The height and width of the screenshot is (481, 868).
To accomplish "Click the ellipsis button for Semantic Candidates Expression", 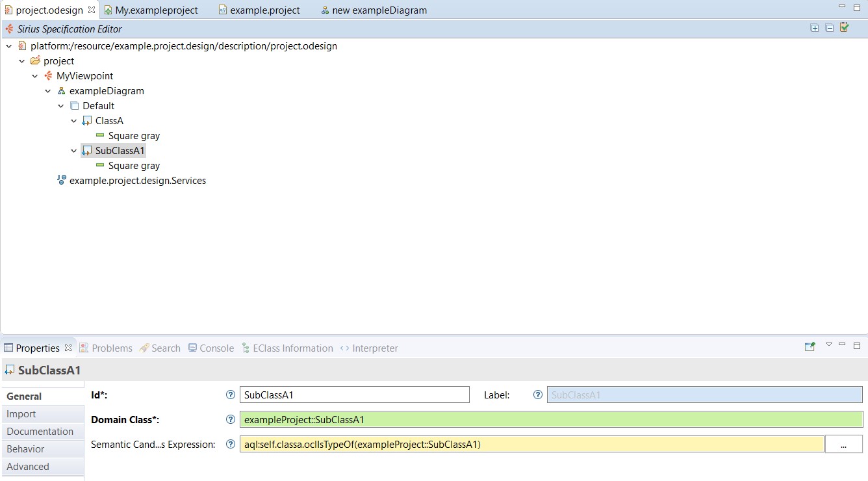I will [843, 445].
